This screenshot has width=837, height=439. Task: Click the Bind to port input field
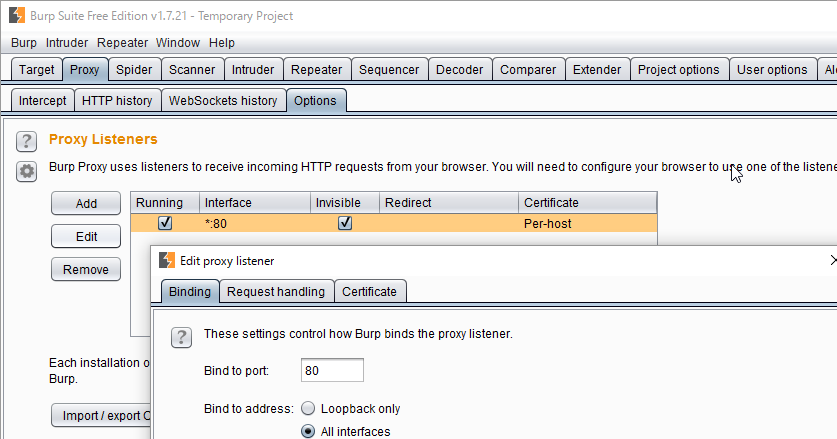click(x=332, y=370)
